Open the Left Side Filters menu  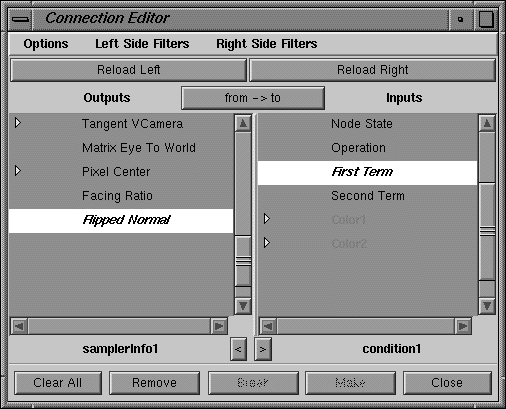tap(142, 44)
